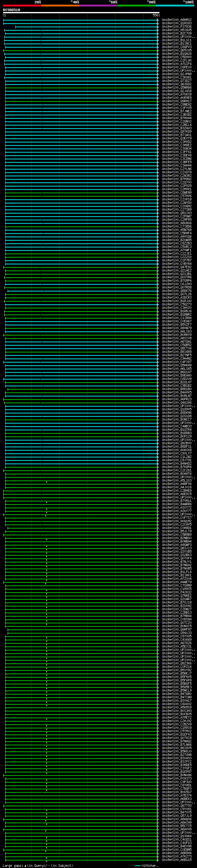Screen dimensions: 197x868
Task: Select hit label UniRef100_P42632
Action: tap(176, 592)
